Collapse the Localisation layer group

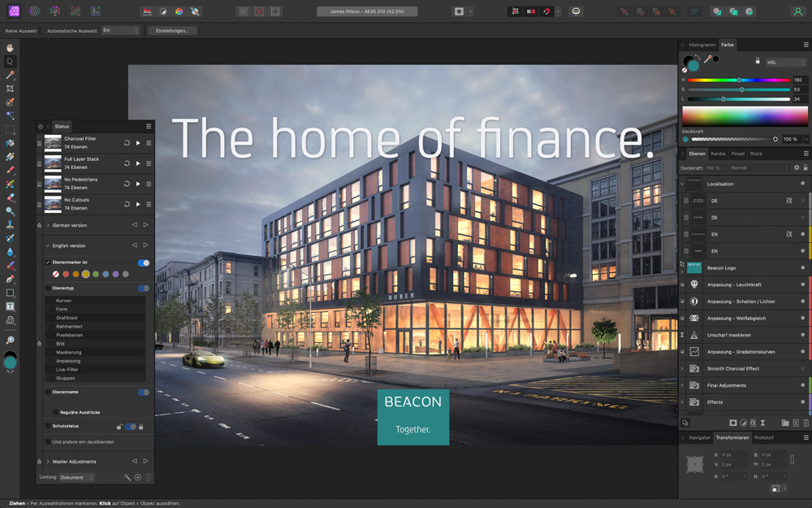682,184
